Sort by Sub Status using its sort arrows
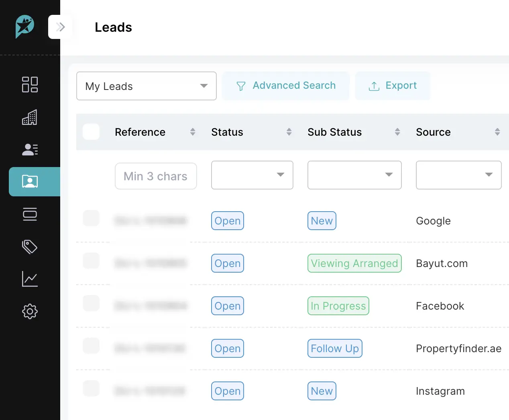Screen dimensions: 509x420 [x=397, y=132]
